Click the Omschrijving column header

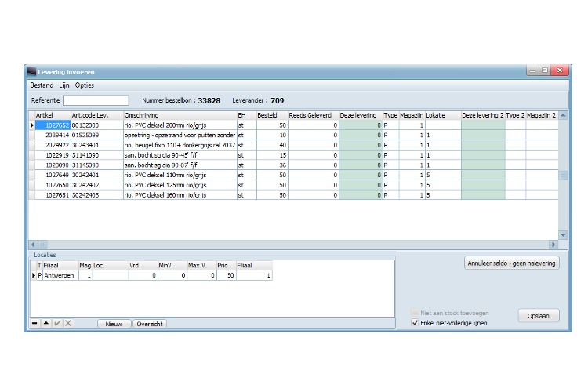(x=180, y=115)
